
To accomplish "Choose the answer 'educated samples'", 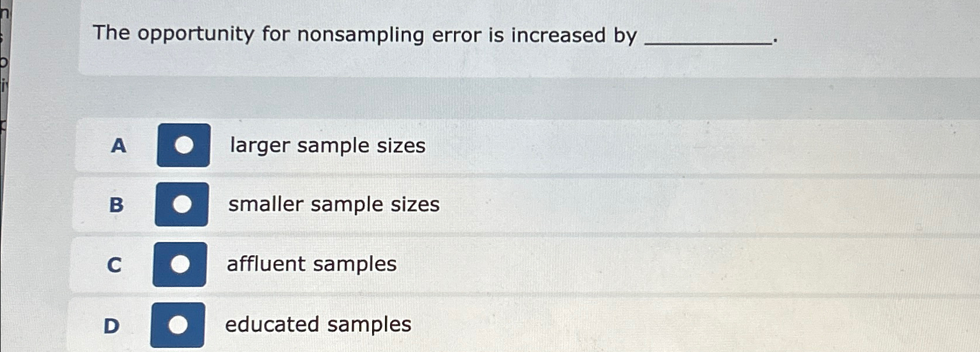I will [x=317, y=325].
